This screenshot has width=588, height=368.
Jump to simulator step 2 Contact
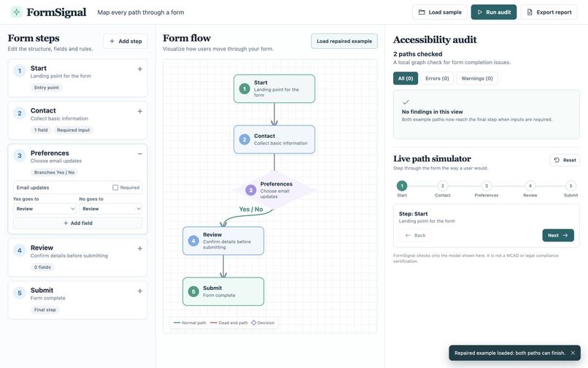443,186
